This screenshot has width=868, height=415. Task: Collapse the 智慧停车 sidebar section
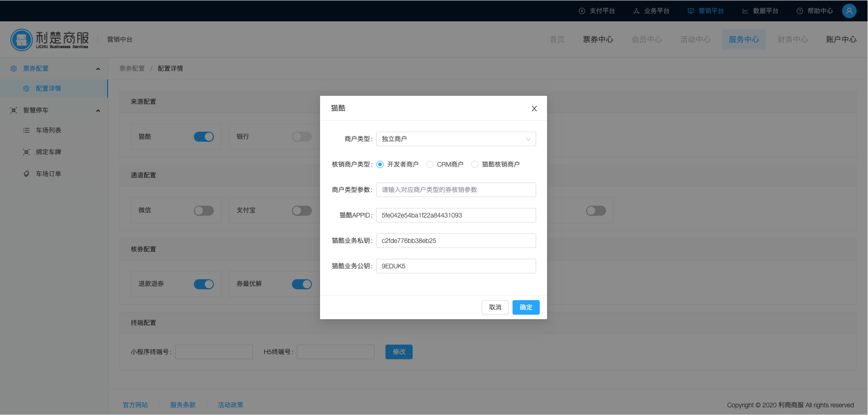pos(98,111)
